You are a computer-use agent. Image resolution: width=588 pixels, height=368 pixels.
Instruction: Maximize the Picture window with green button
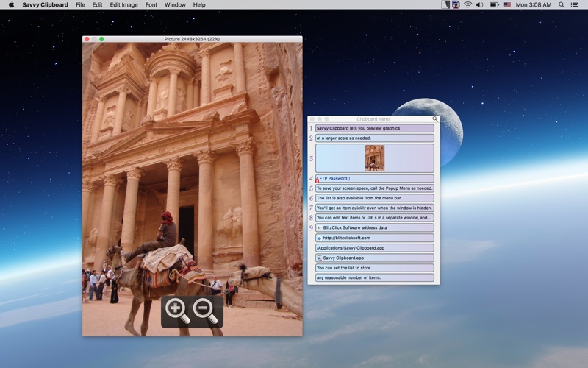[x=101, y=39]
